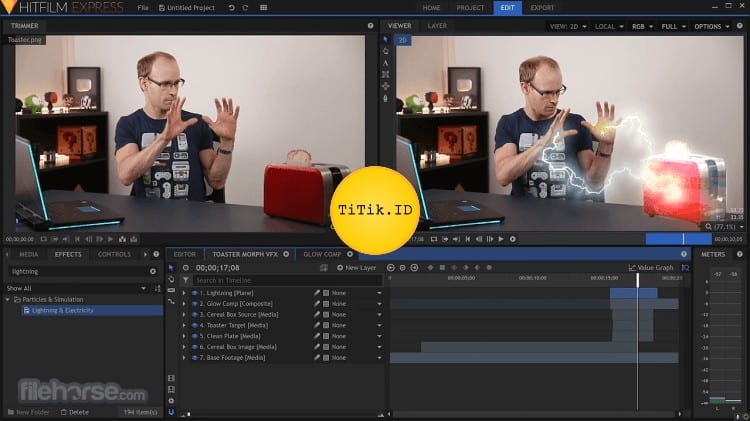
Task: Open the FULL quality dropdown
Action: click(x=673, y=26)
